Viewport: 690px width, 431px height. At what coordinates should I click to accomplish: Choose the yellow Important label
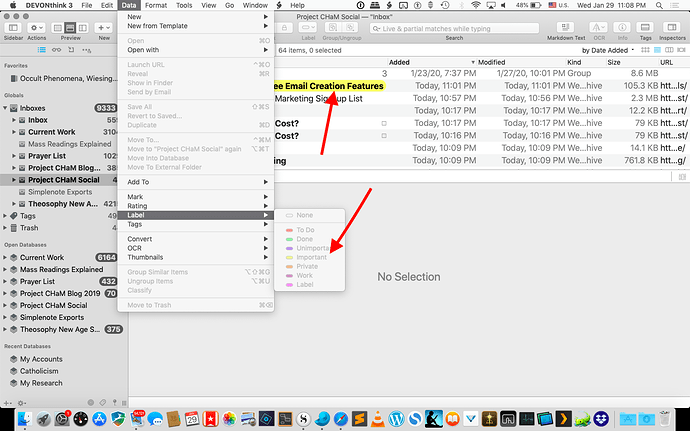tap(309, 257)
